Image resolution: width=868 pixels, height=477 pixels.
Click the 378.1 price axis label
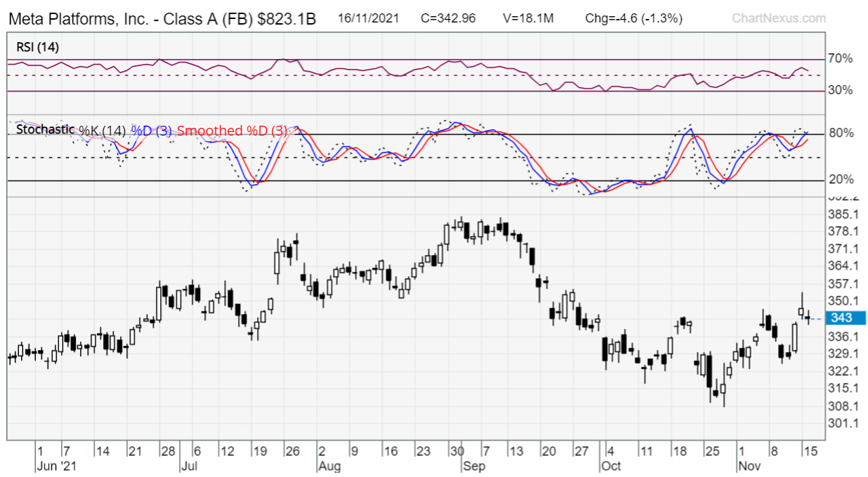[844, 232]
